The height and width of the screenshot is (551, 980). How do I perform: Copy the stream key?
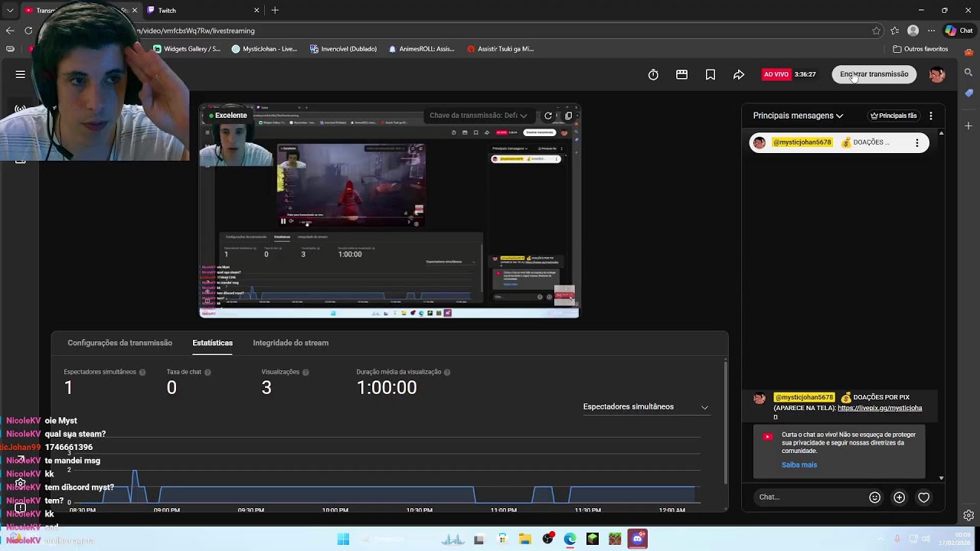click(x=568, y=116)
